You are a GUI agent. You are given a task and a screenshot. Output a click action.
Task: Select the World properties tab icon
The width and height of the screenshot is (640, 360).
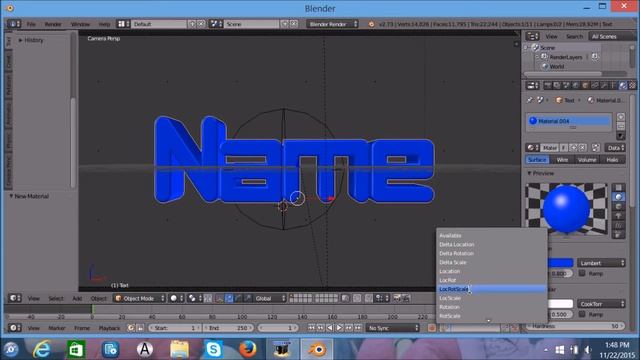[576, 85]
